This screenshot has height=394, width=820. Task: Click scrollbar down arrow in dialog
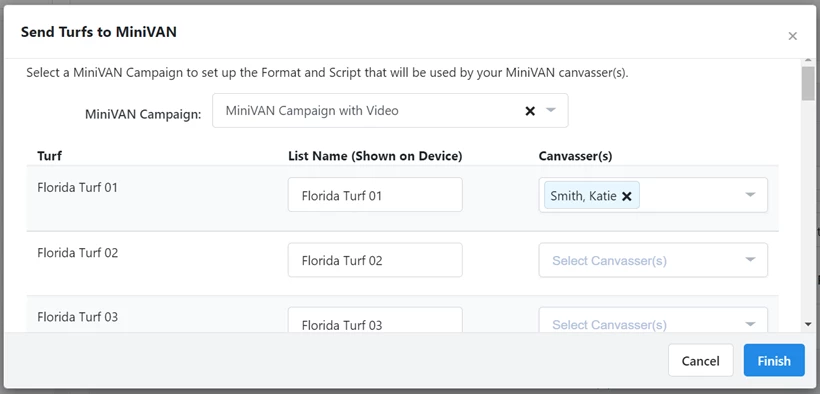808,325
